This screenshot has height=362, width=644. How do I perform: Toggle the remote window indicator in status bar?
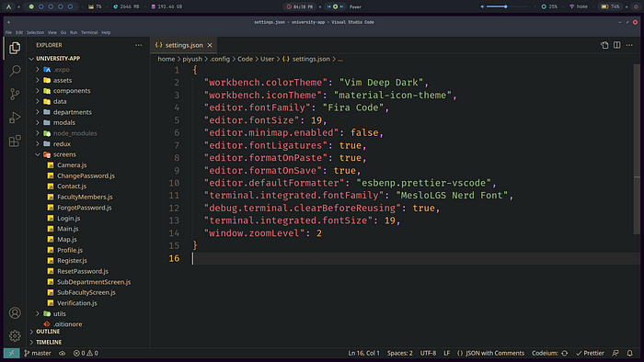(11, 353)
